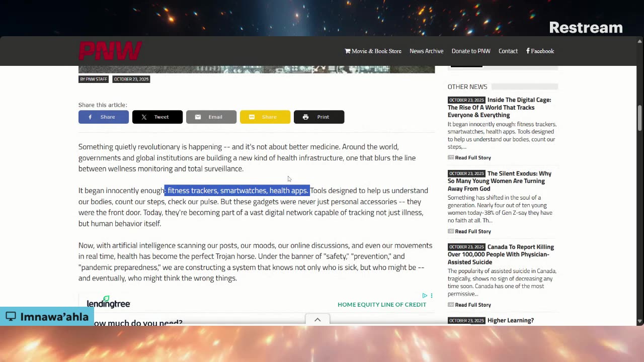Click the Facebook f icon in nav bar
This screenshot has width=644, height=362.
(528, 51)
